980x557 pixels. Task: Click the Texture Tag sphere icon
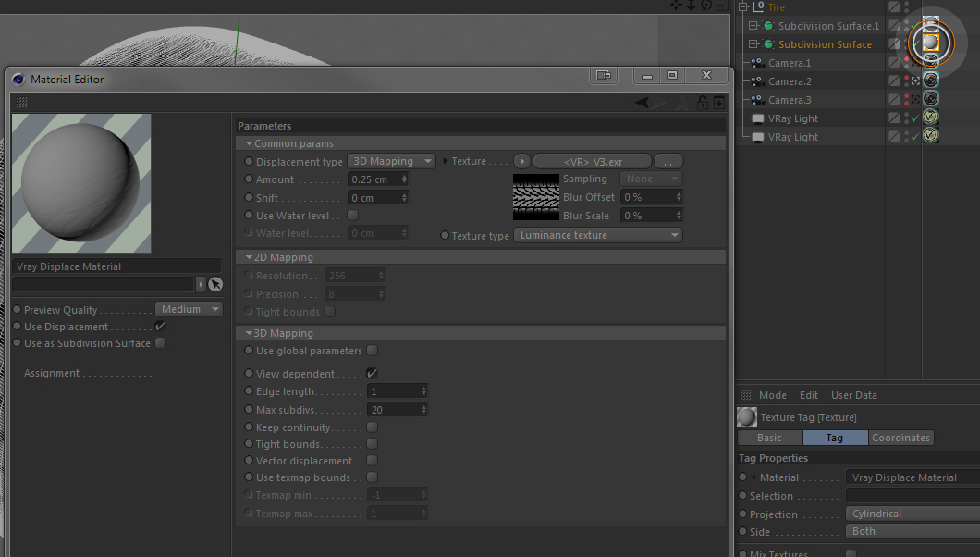click(x=747, y=417)
